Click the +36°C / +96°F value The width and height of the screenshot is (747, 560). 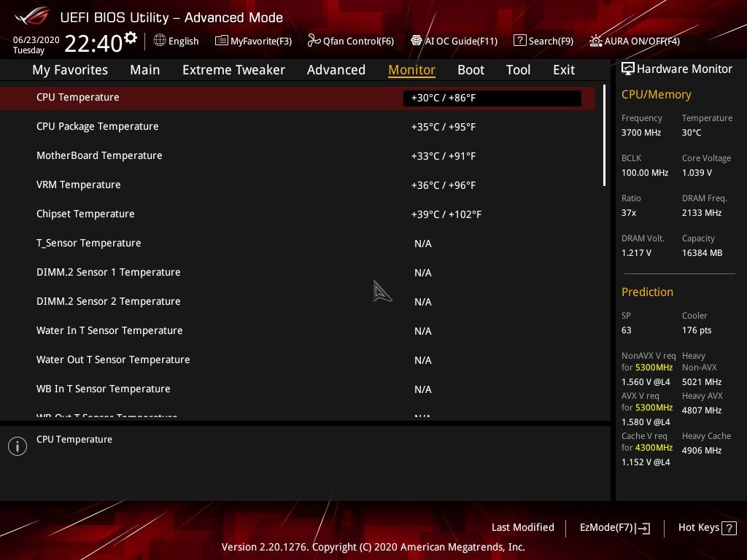444,185
